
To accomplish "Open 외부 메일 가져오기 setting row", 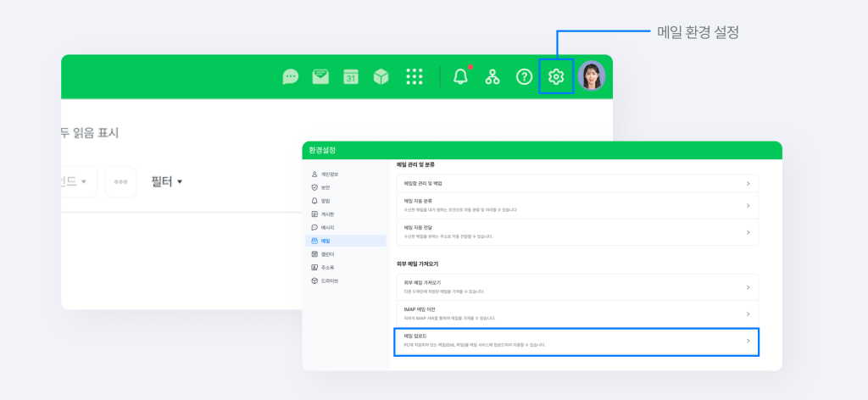I will (576, 287).
